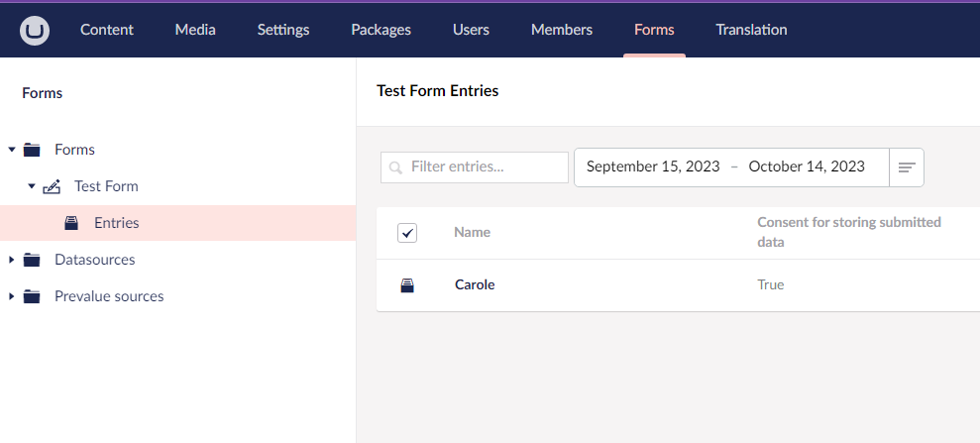The height and width of the screenshot is (443, 980).
Task: Open the filter lines icon next to dates
Action: 907,167
